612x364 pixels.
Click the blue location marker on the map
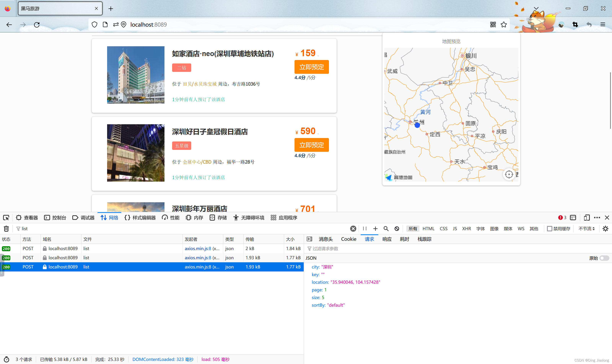pos(417,125)
